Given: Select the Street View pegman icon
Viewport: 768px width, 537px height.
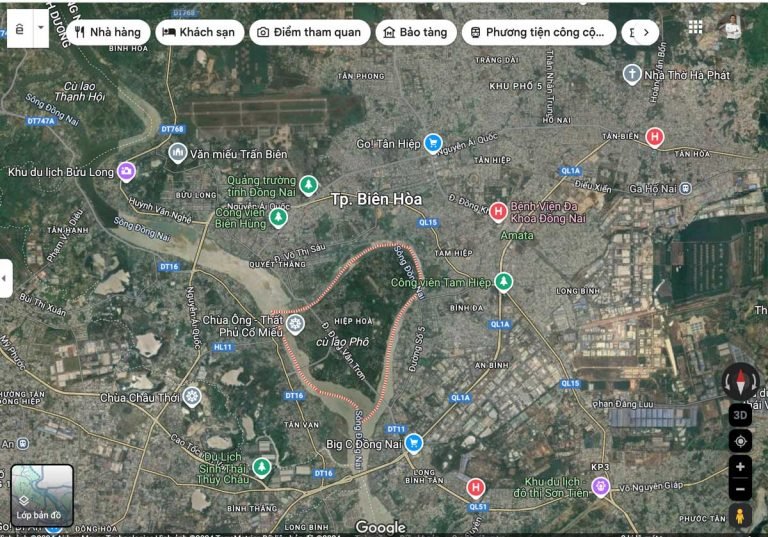Looking at the screenshot, I should 740,516.
